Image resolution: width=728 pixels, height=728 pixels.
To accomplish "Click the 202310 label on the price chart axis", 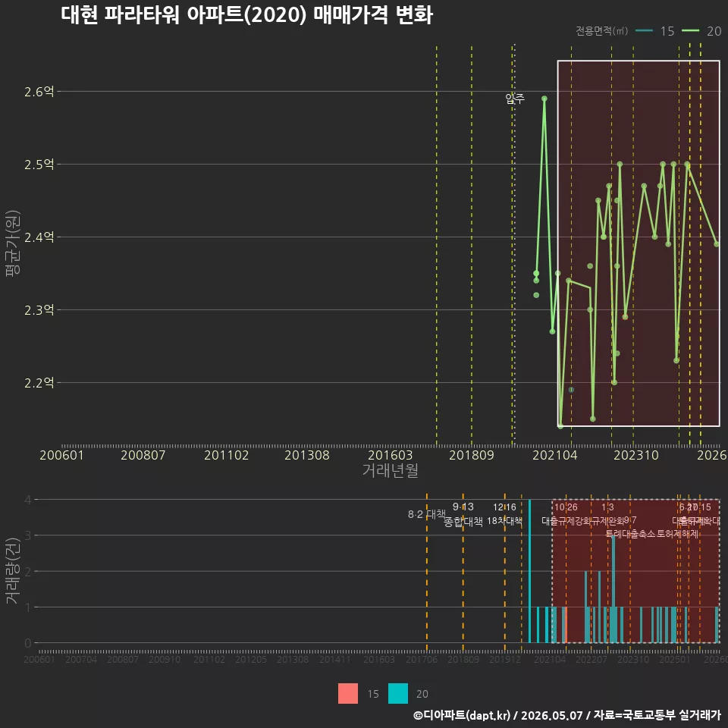I will pos(636,455).
